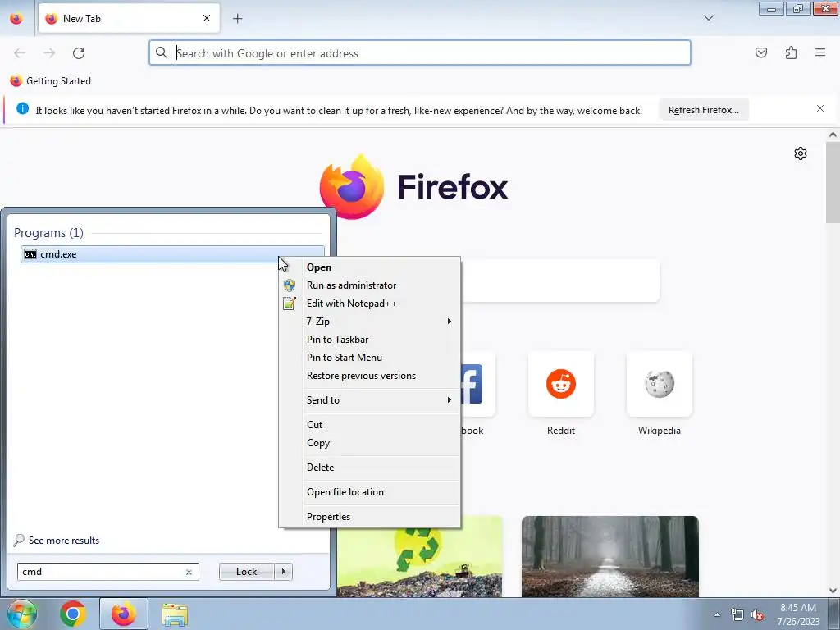Click the Firefox page scrollbar thumb
This screenshot has width=840, height=630.
pos(833,181)
